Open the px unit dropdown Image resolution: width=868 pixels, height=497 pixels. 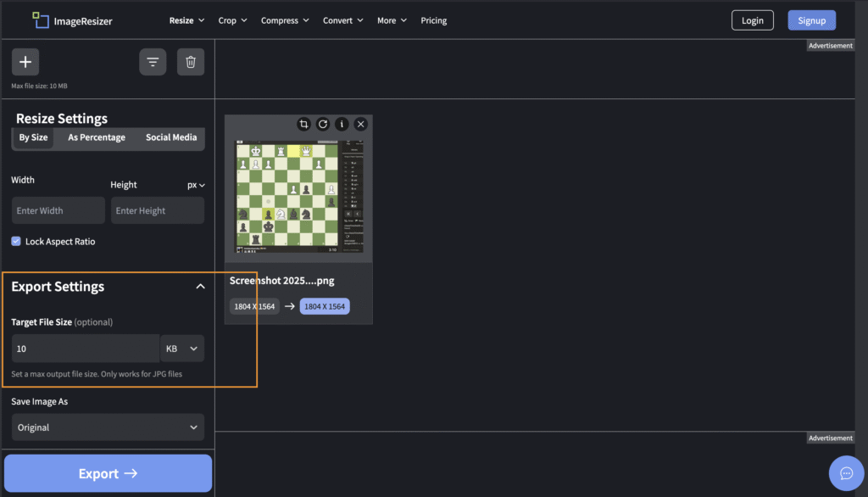click(x=196, y=185)
